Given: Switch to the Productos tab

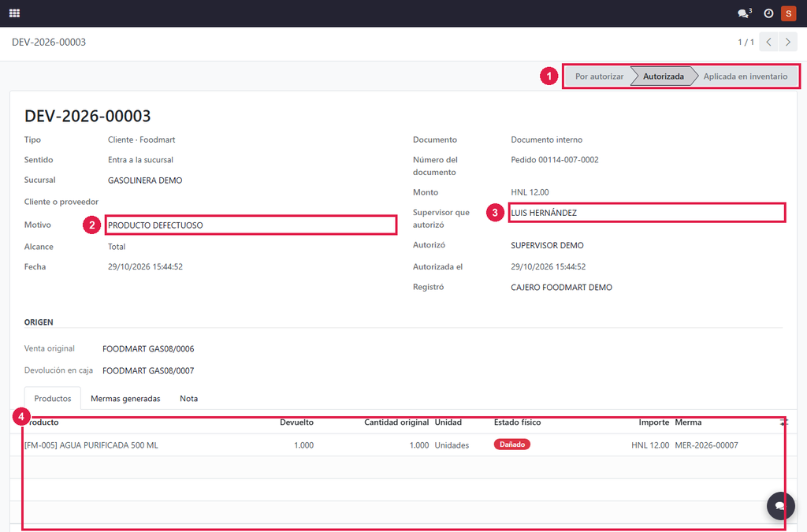Looking at the screenshot, I should 53,399.
